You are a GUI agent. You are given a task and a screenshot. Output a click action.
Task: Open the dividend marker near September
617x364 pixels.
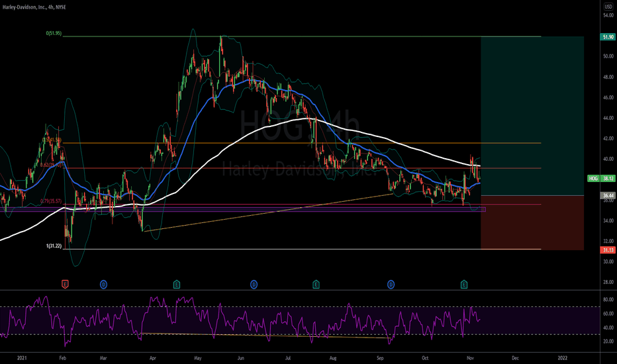tap(391, 284)
